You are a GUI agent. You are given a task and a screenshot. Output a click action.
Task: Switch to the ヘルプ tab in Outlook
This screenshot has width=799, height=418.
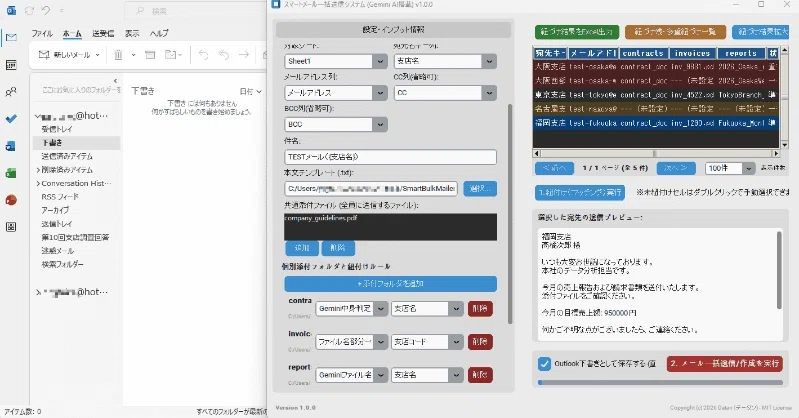[159, 33]
